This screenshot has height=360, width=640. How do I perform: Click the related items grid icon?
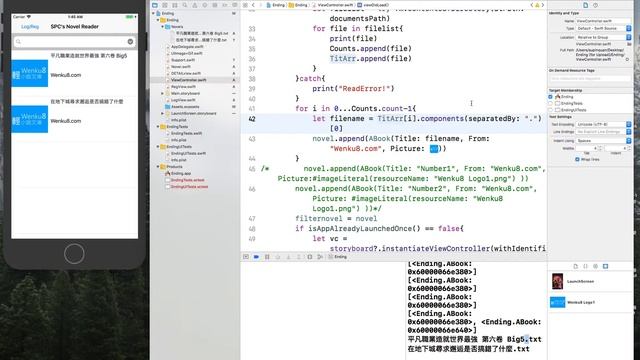[245, 5]
